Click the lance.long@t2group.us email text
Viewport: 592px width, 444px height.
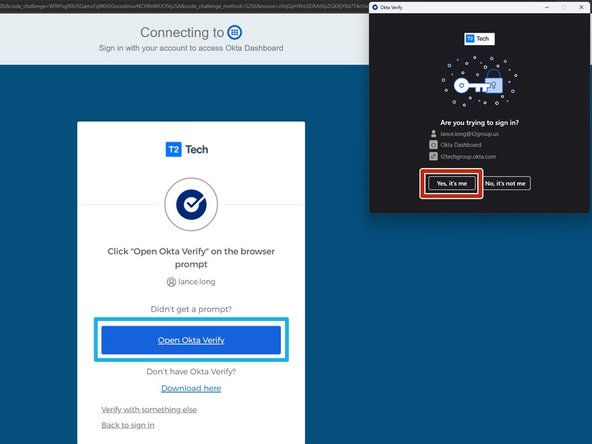pos(469,134)
